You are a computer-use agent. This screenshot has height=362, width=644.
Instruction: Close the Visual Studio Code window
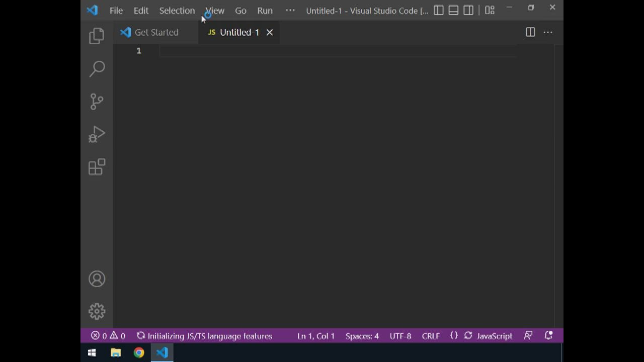click(552, 8)
